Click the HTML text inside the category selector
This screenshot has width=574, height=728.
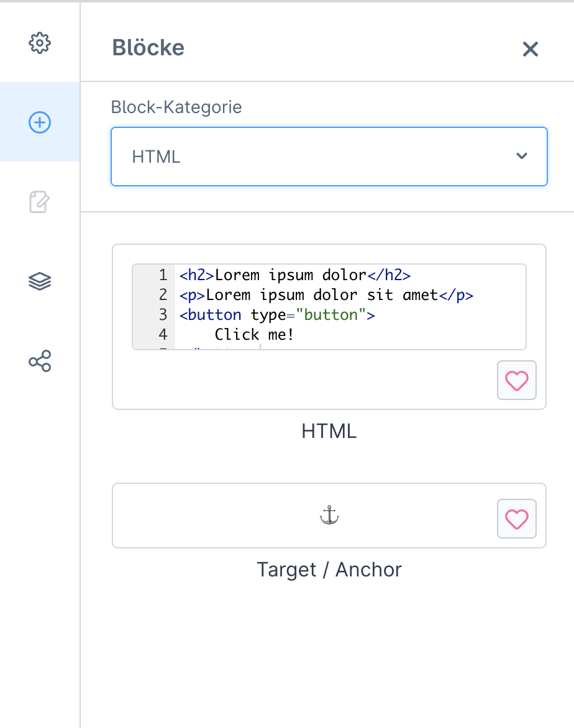(156, 157)
